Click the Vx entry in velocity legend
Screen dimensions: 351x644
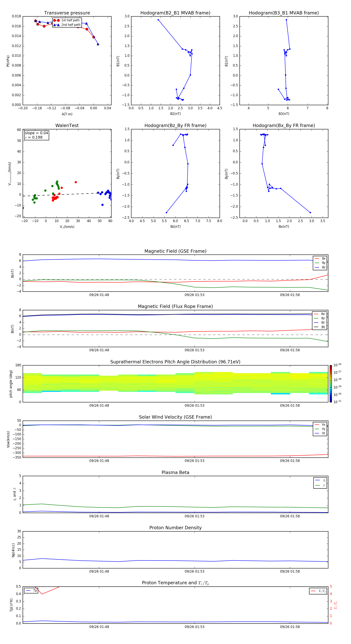[x=320, y=424]
